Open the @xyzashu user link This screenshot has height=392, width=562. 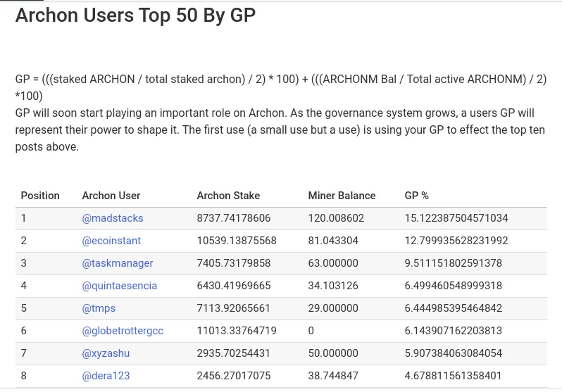[106, 353]
